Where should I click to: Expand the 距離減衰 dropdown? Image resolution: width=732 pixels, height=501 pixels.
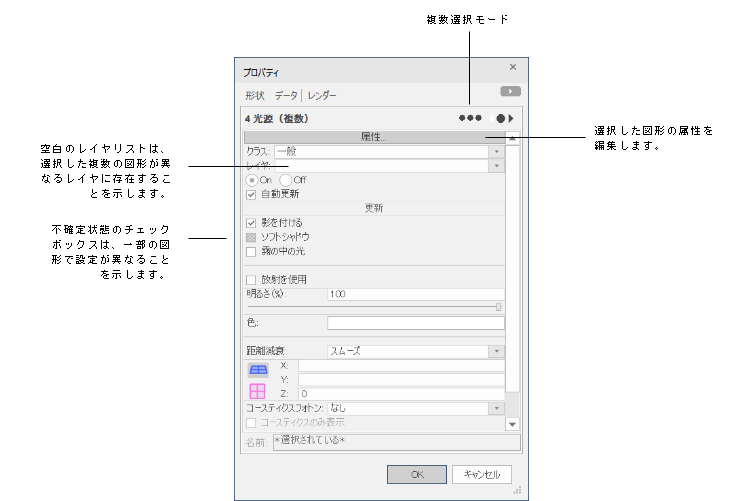click(x=496, y=351)
